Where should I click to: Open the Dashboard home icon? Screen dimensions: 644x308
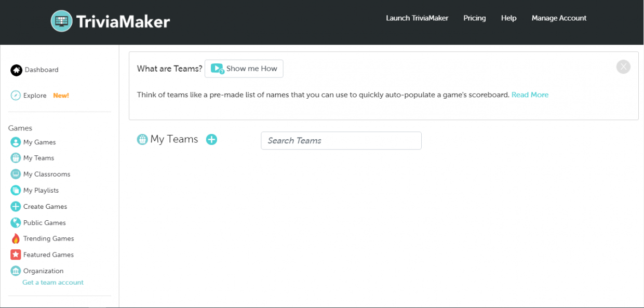[x=16, y=70]
